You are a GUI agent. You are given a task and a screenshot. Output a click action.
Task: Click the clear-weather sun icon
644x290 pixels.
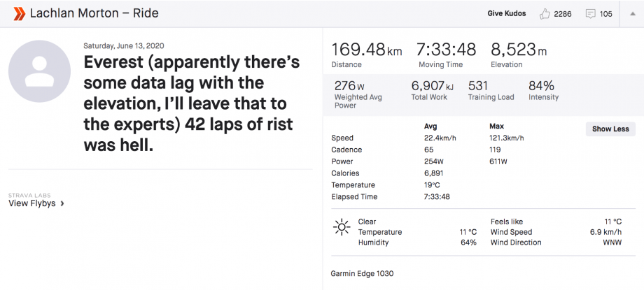coord(342,226)
